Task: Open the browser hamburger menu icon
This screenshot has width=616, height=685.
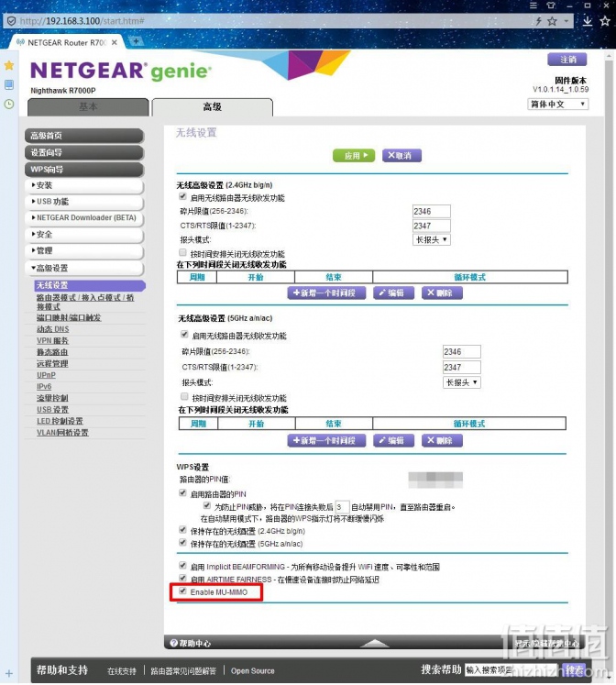Action: click(533, 6)
